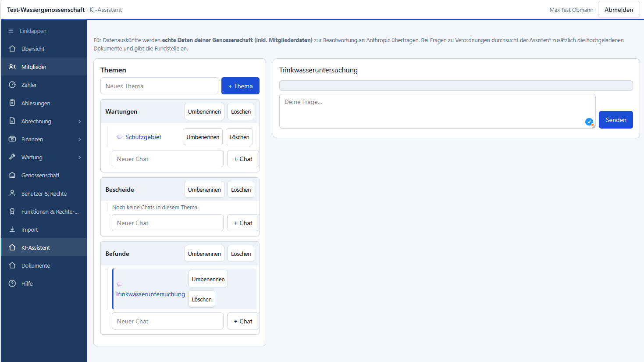Delete the Wartungen topic
The image size is (644, 362).
pyautogui.click(x=241, y=111)
